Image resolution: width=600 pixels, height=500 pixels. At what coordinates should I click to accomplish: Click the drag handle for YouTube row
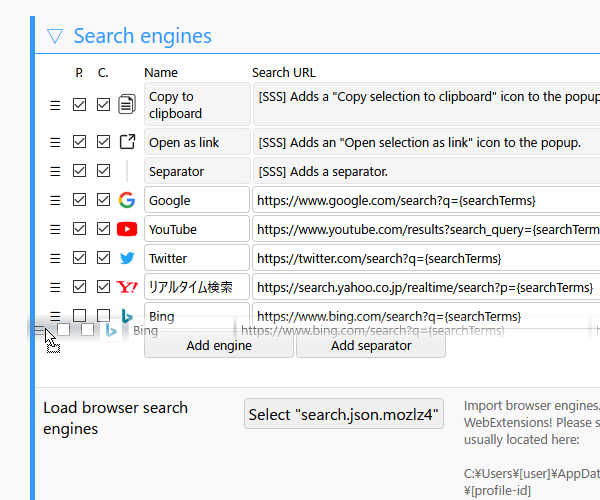point(55,229)
